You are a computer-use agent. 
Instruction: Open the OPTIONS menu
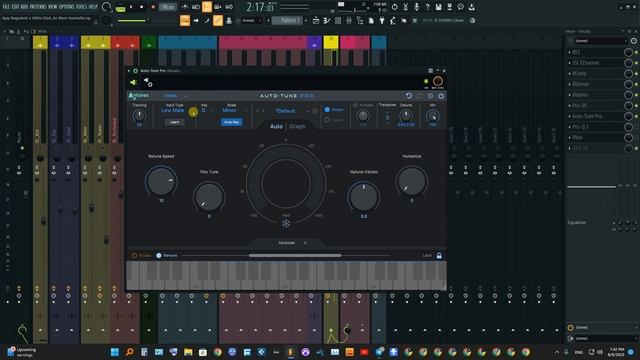[x=67, y=7]
